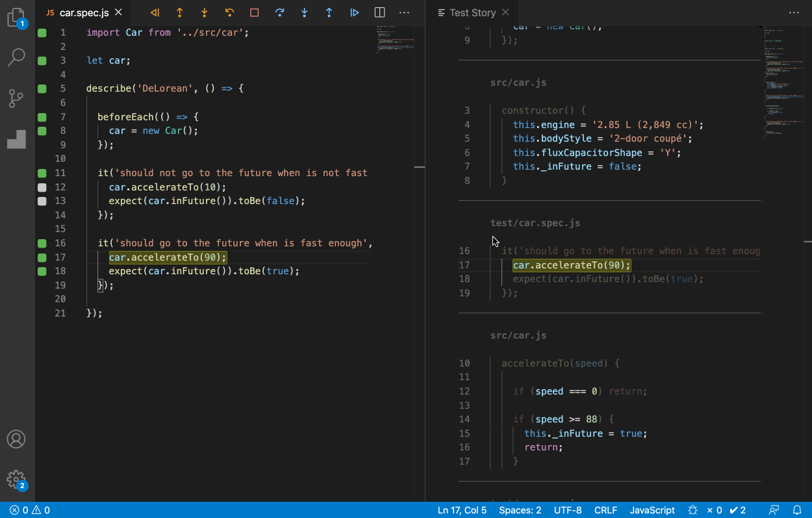This screenshot has height=518, width=812.
Task: Click the green gutter marker on line 5
Action: tap(42, 89)
